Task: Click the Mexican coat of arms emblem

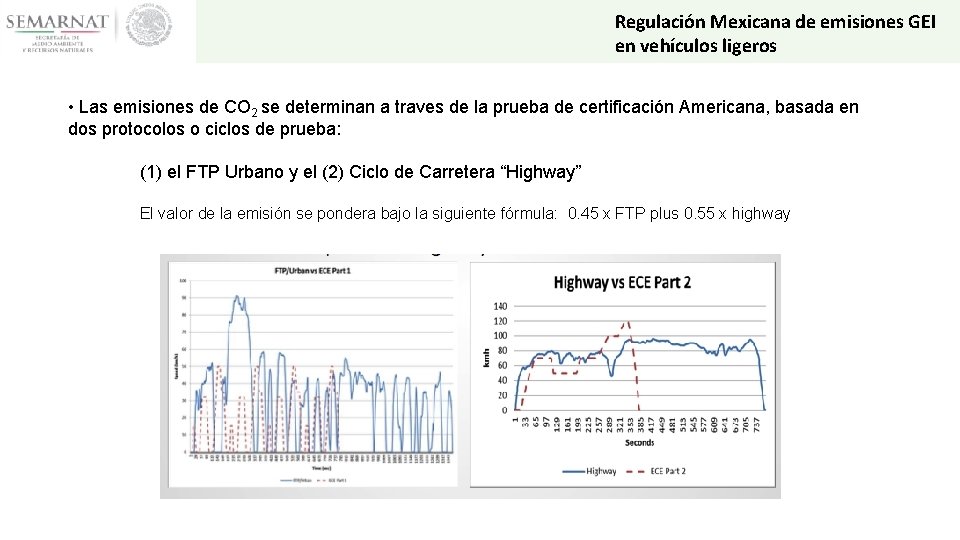Action: (149, 26)
